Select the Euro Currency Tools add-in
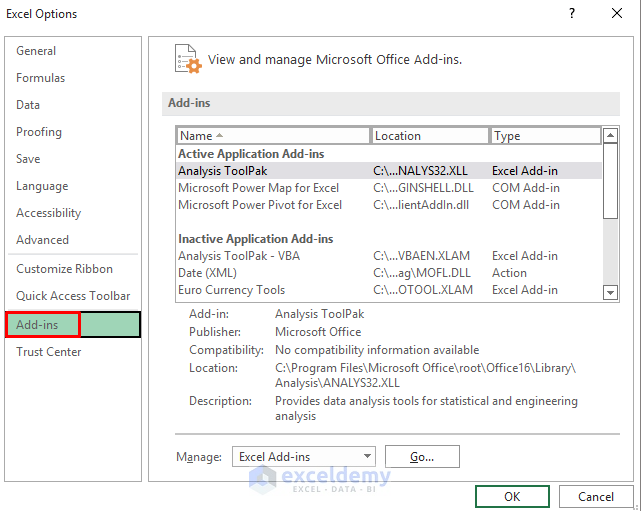The height and width of the screenshot is (511, 641). [231, 290]
